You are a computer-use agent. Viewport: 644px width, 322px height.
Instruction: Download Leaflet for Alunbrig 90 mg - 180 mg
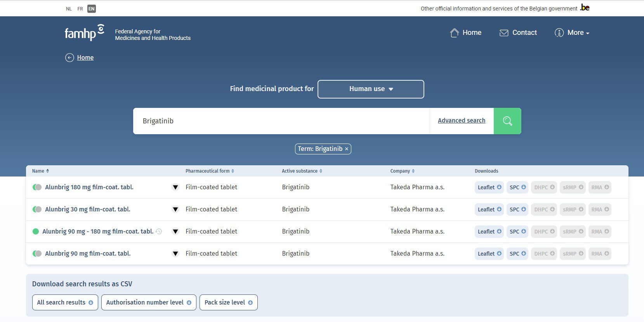(x=489, y=232)
